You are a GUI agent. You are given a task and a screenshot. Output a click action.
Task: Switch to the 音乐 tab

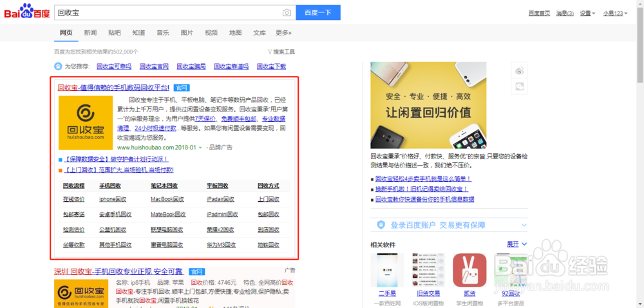(x=163, y=33)
